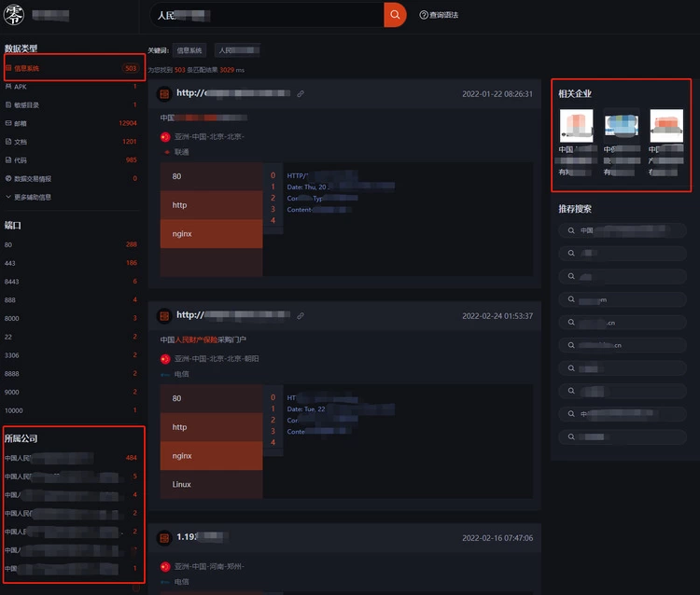Expand 更多辅助信息 in the sidebar
Screen dimensions: 700x595
pos(32,197)
